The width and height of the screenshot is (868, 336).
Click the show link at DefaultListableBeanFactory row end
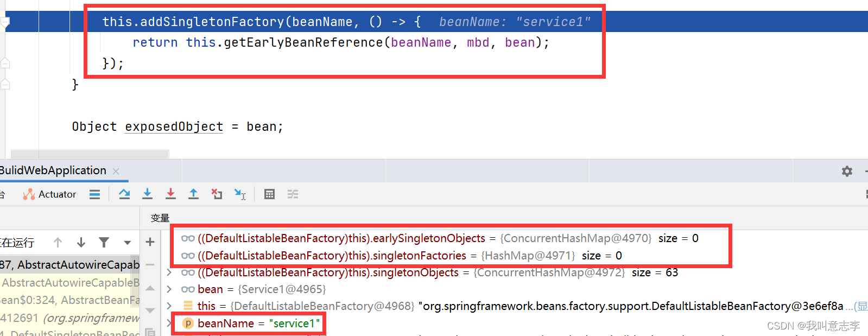(860, 306)
